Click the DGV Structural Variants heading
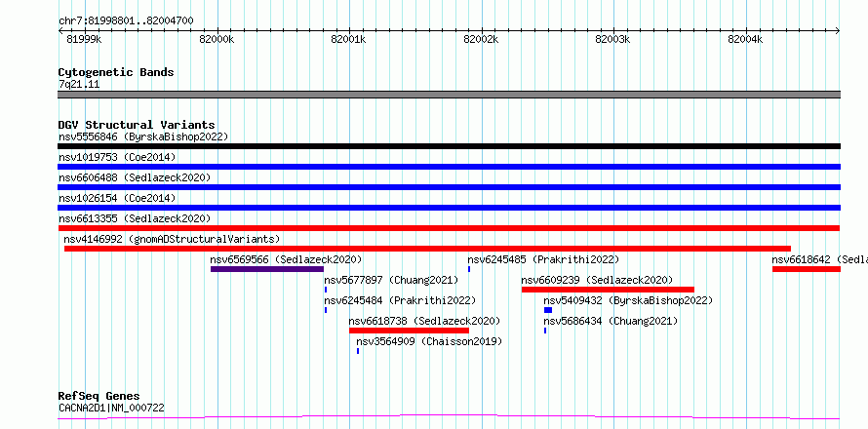 (137, 125)
